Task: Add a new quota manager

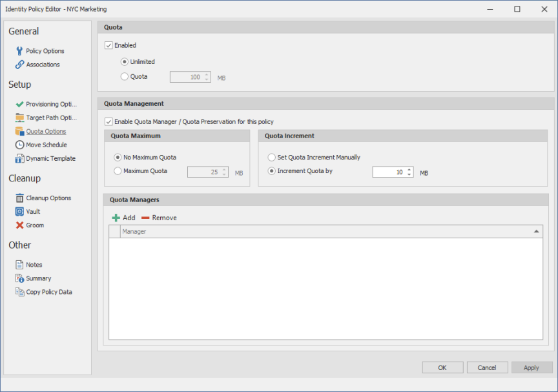Action: click(124, 218)
